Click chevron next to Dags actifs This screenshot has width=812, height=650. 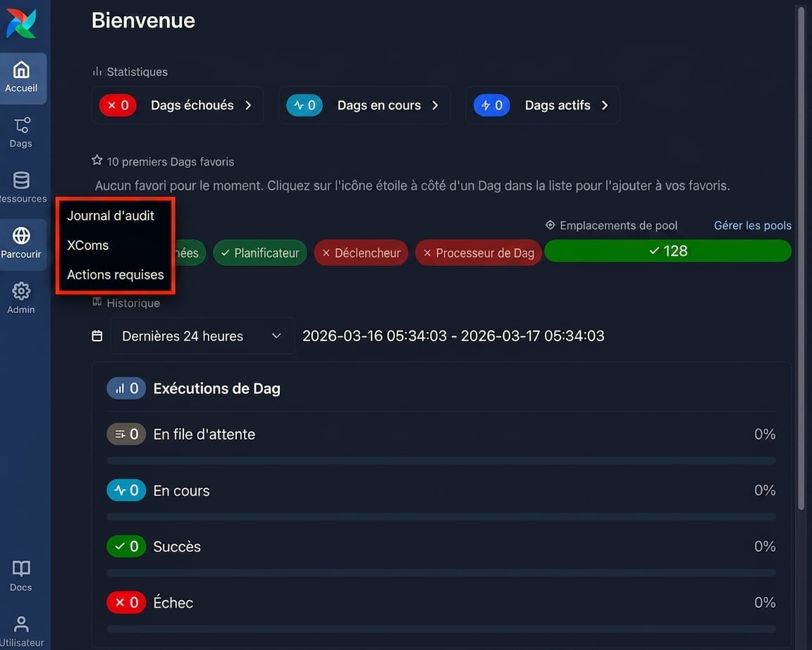[605, 105]
